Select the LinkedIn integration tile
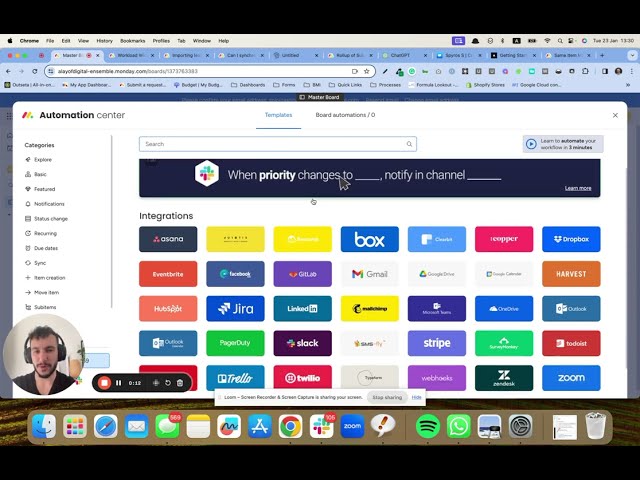 click(x=302, y=309)
